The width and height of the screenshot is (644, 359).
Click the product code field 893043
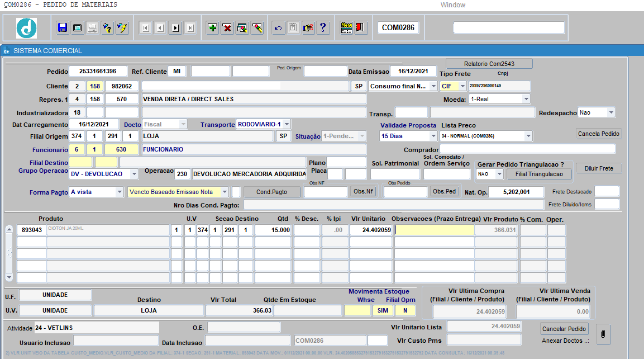pyautogui.click(x=32, y=230)
